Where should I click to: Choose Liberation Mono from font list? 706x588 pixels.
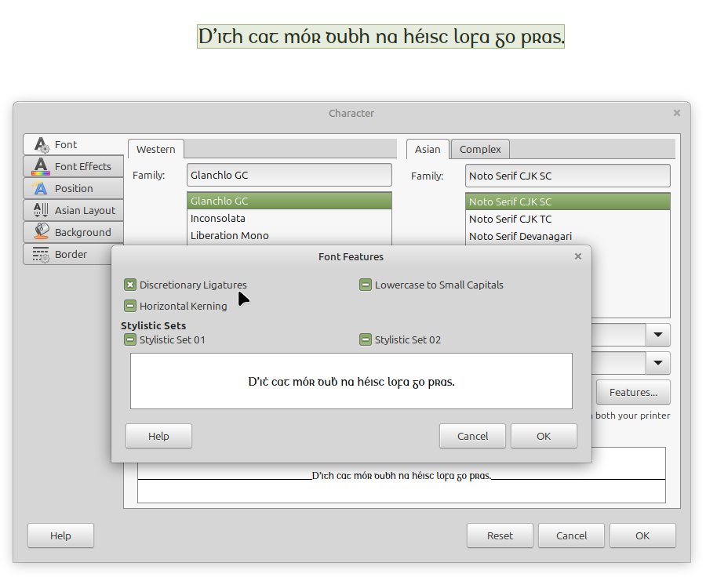coord(289,235)
